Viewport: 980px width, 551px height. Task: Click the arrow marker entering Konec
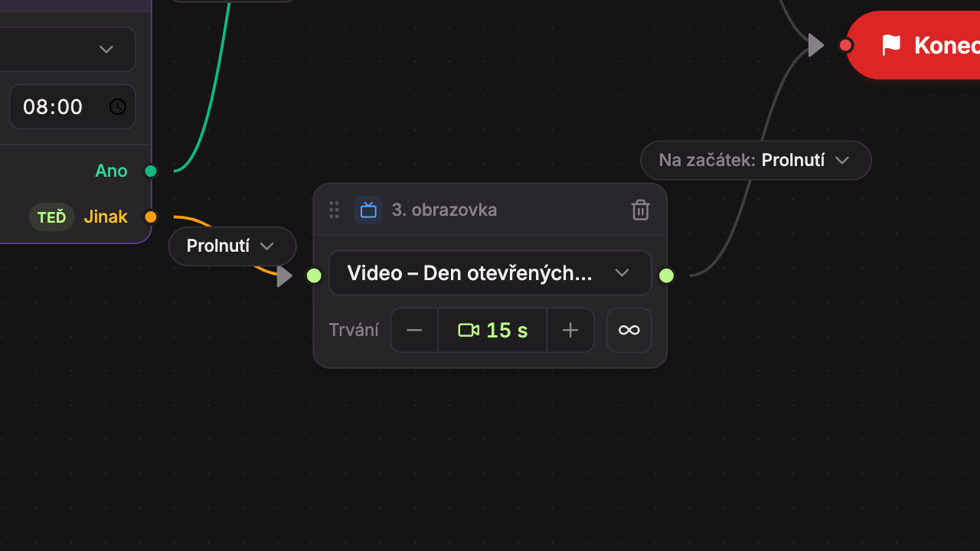(816, 45)
